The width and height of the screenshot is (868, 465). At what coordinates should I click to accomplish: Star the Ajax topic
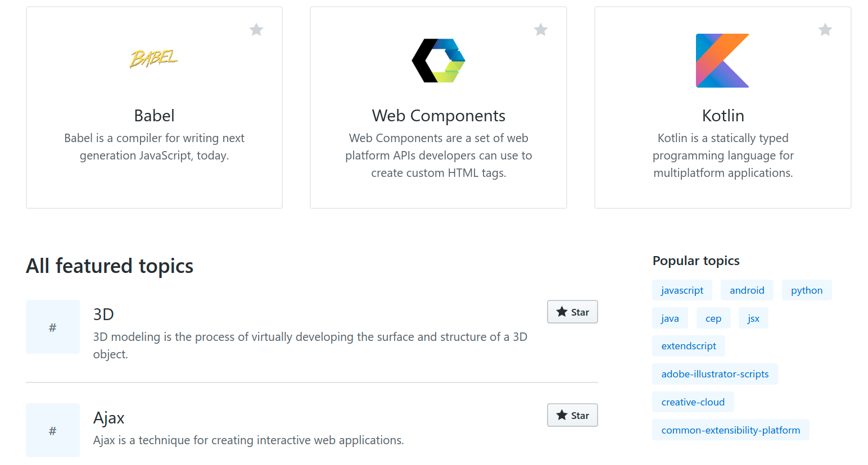pos(572,415)
